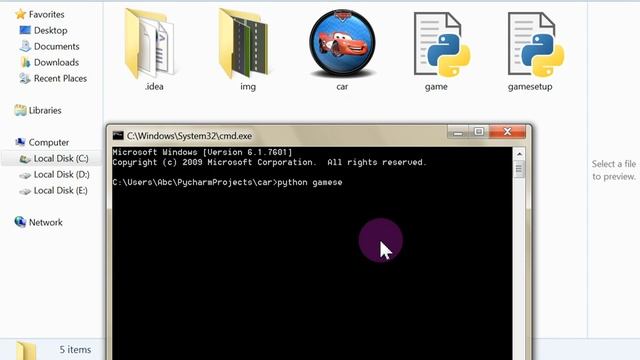The height and width of the screenshot is (360, 640).
Task: Close the cmd.exe window
Action: click(x=507, y=132)
